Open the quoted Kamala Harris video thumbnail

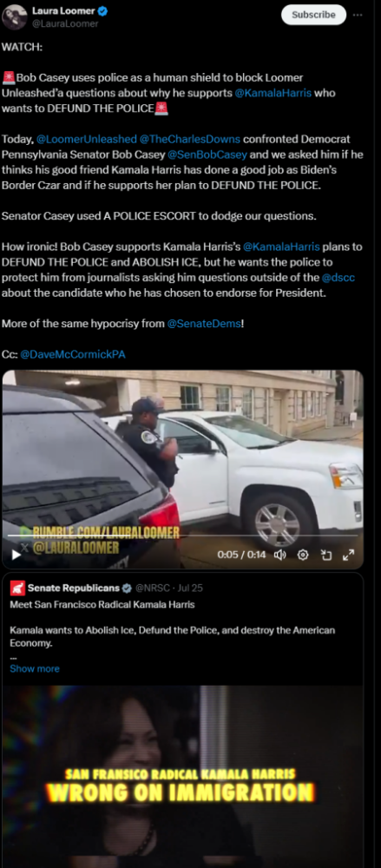(183, 776)
